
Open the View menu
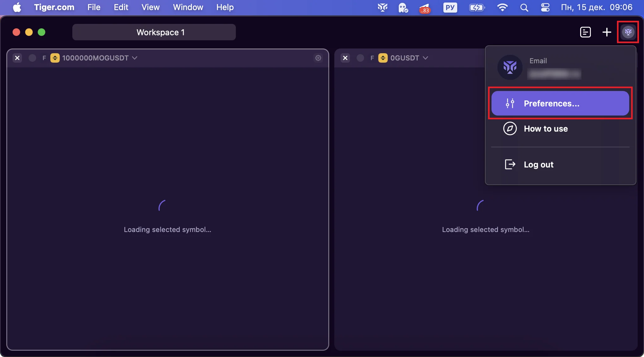pos(150,7)
